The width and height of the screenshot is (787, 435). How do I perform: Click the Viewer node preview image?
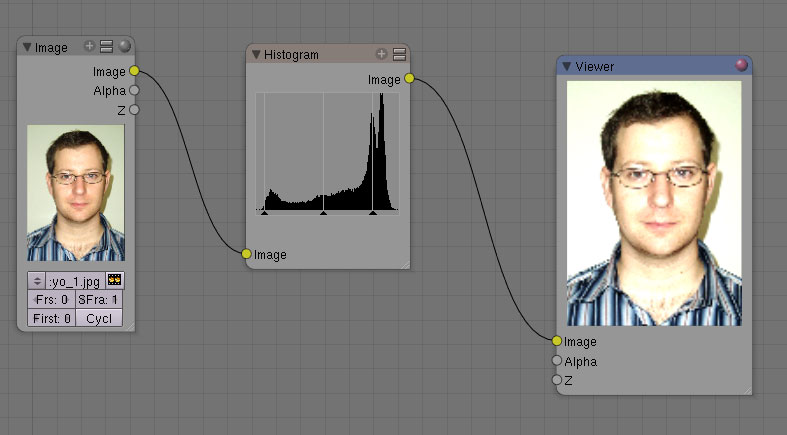click(x=654, y=204)
